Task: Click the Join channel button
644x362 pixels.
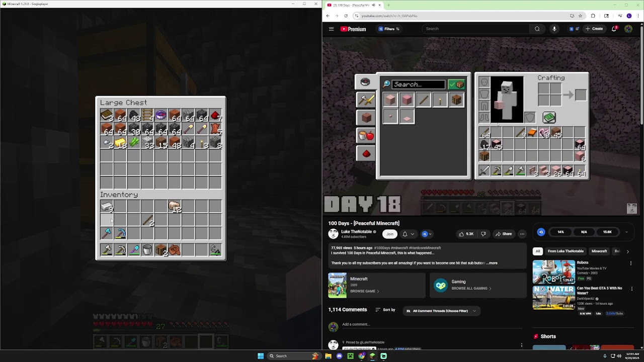Action: point(389,234)
